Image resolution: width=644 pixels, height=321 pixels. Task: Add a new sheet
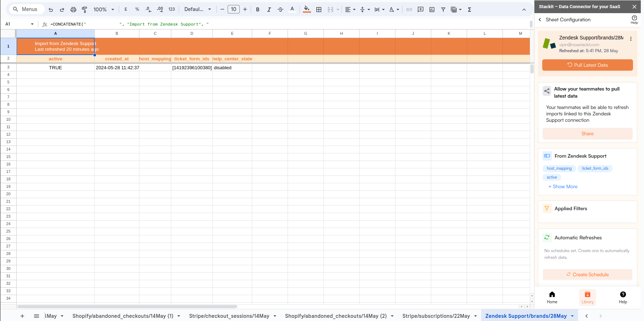click(x=22, y=316)
